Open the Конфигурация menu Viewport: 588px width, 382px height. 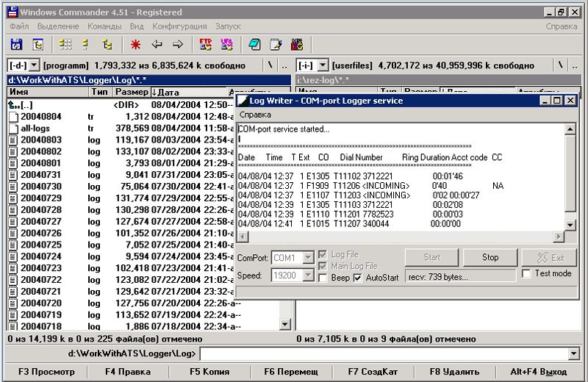click(x=179, y=26)
